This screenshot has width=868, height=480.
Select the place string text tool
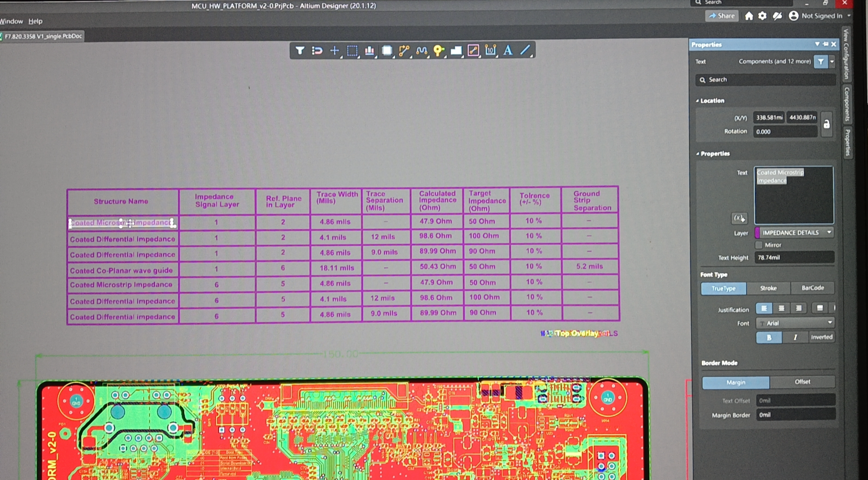508,51
